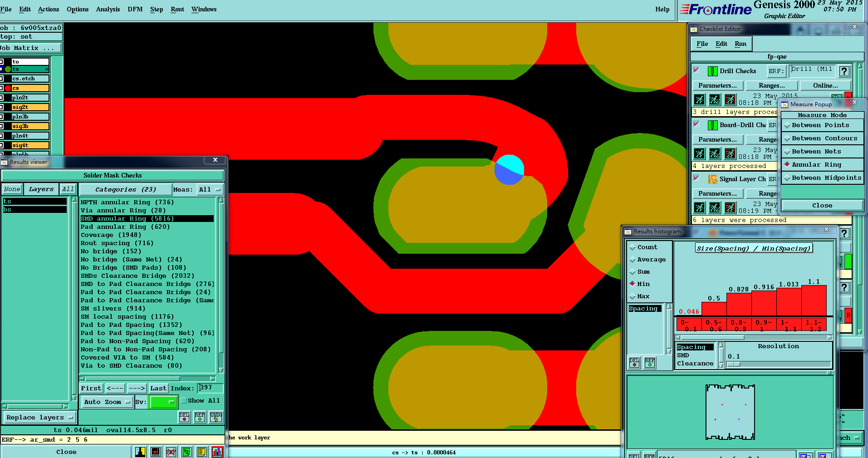Click Online... button for Drill Checks
Image resolution: width=868 pixels, height=458 pixels.
point(825,86)
